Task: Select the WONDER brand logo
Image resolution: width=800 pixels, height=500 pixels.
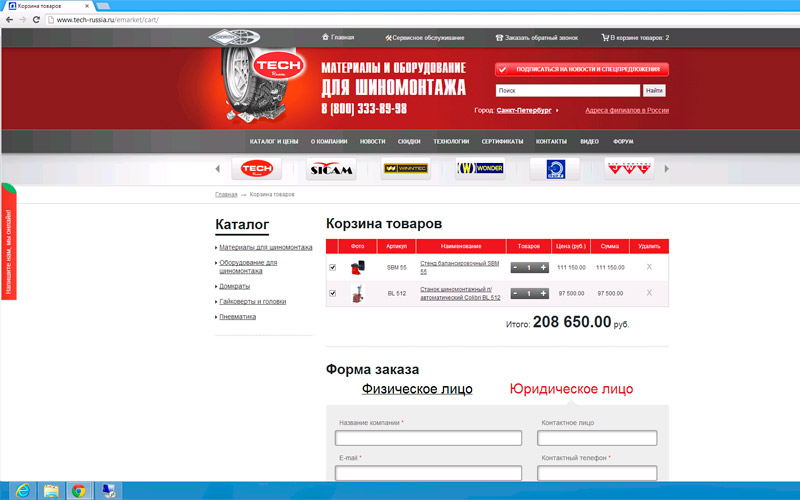Action: tap(480, 169)
